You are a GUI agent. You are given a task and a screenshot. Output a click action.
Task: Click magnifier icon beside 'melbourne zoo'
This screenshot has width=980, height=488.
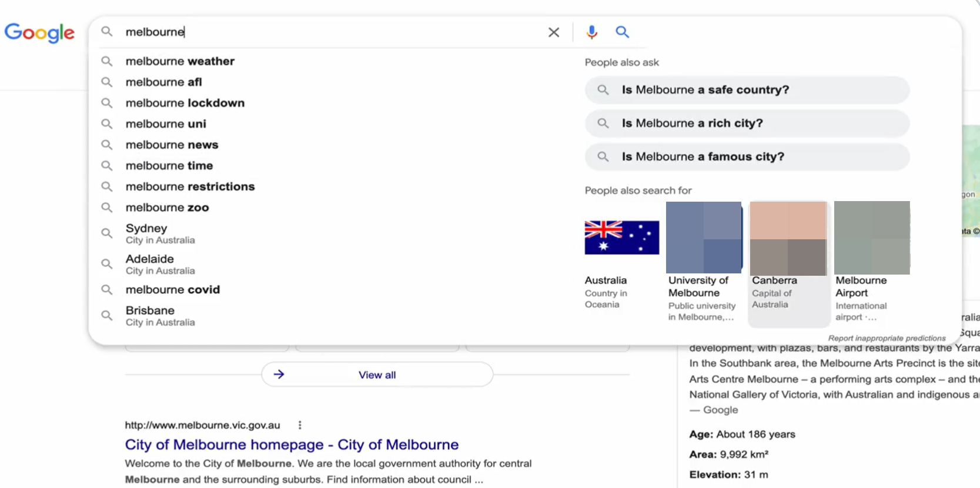106,208
